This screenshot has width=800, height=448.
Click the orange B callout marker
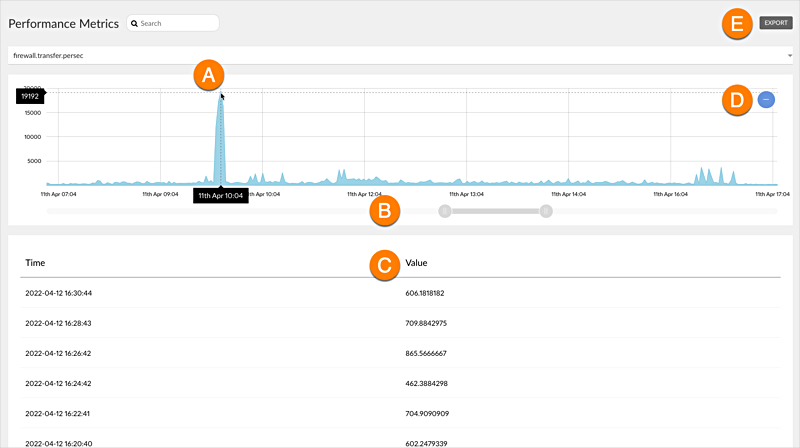(x=385, y=210)
